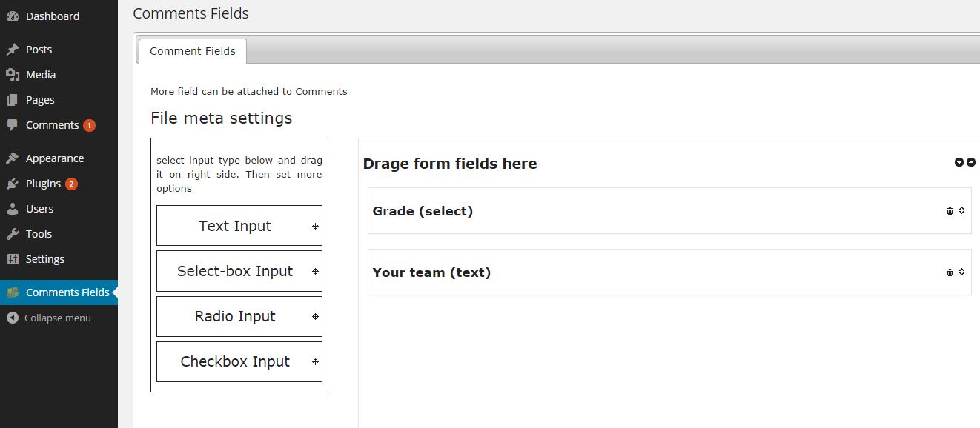
Task: Expand the Grade (select) field panel
Action: 423,211
